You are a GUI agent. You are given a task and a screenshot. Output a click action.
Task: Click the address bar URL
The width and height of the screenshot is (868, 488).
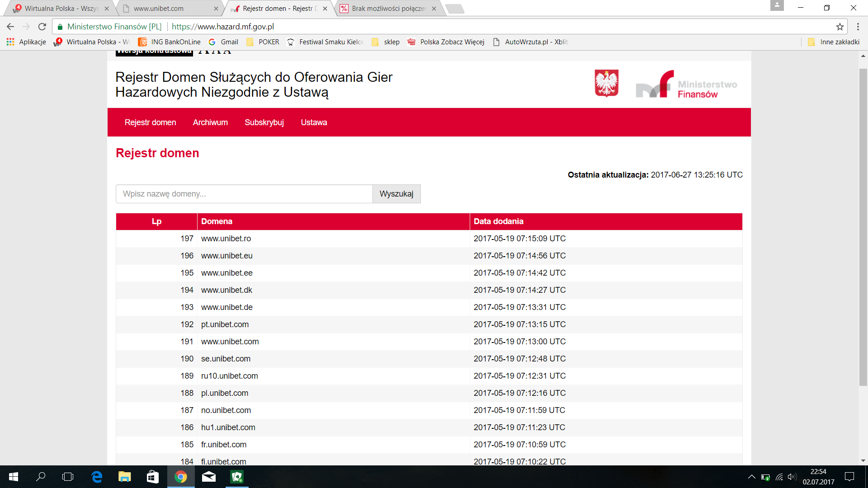coord(223,27)
